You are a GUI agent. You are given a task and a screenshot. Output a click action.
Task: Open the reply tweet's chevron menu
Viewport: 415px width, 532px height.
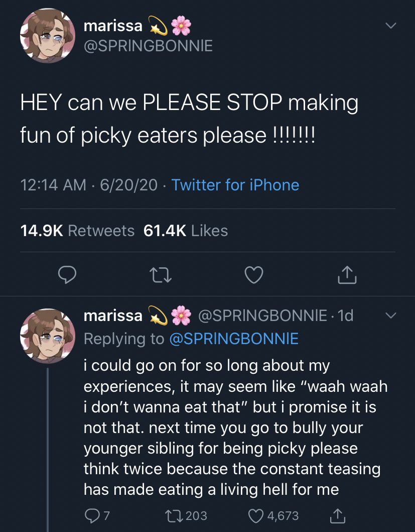pyautogui.click(x=391, y=315)
